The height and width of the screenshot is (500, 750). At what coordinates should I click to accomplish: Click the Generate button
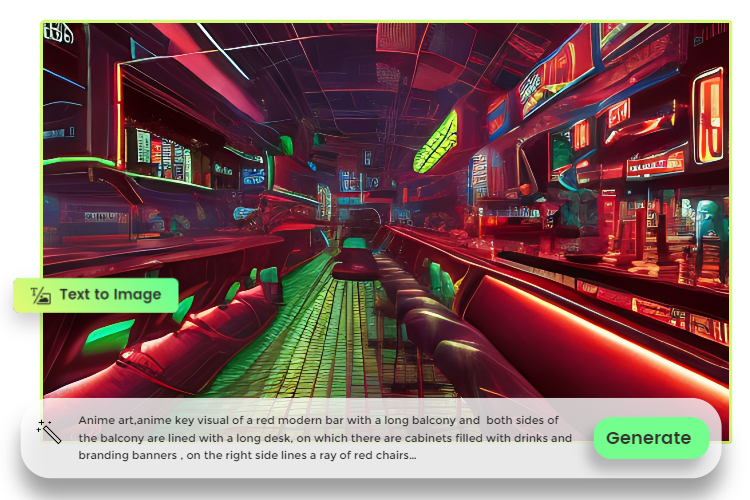(650, 438)
